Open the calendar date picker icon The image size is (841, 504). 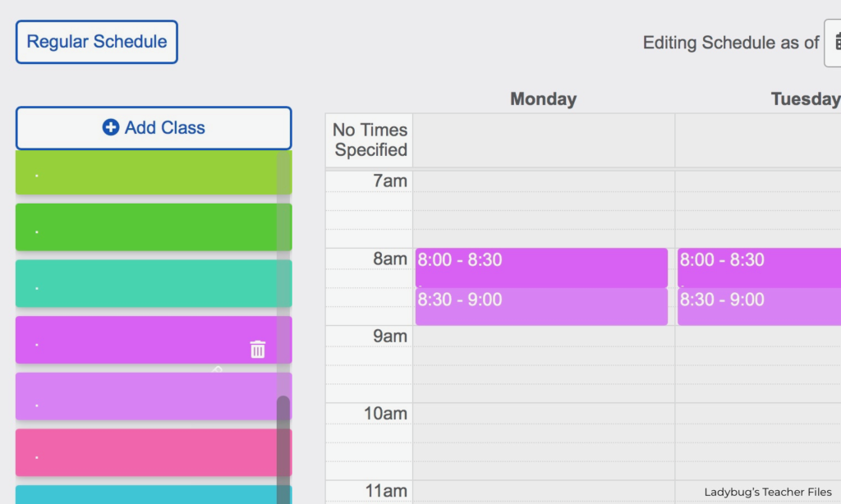pyautogui.click(x=835, y=43)
